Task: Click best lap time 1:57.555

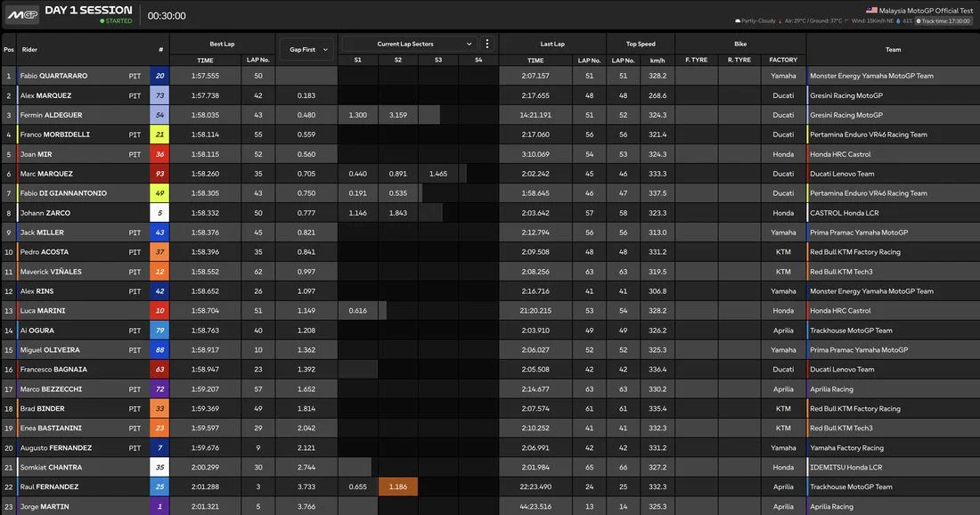Action: 205,76
